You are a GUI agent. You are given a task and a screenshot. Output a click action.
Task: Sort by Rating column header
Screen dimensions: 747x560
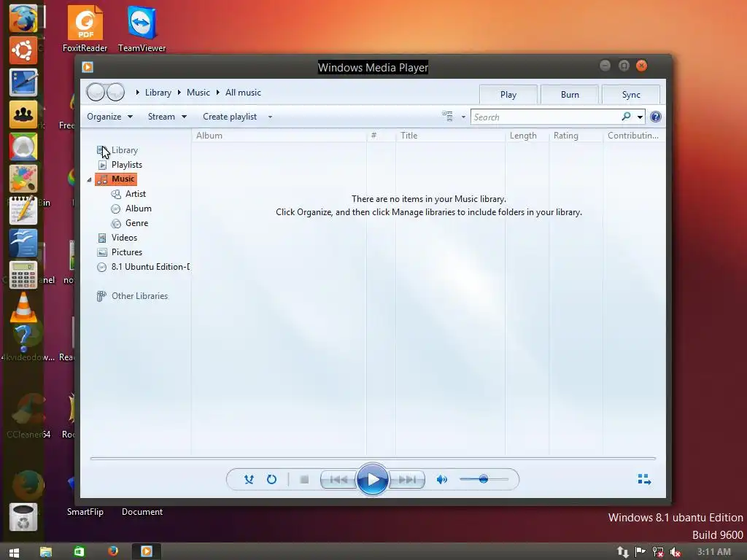pyautogui.click(x=576, y=135)
